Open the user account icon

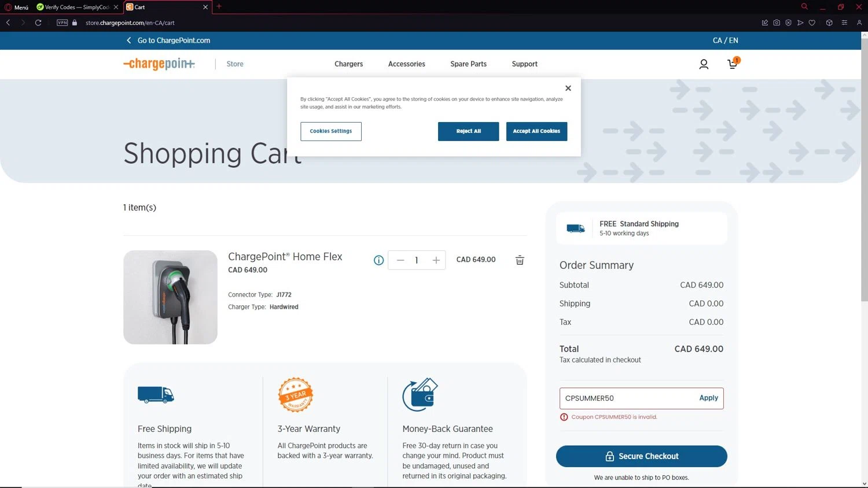[704, 64]
